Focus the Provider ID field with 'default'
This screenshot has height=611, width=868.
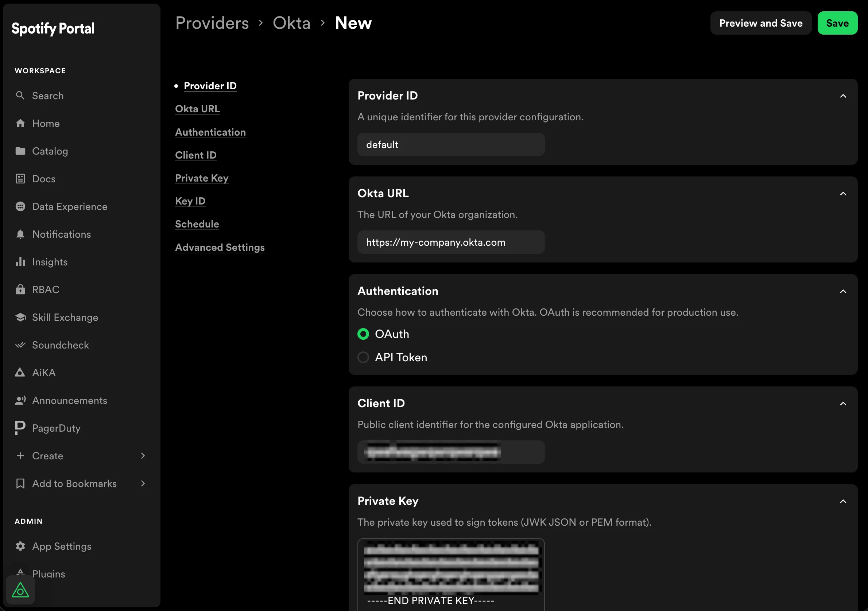(x=451, y=144)
